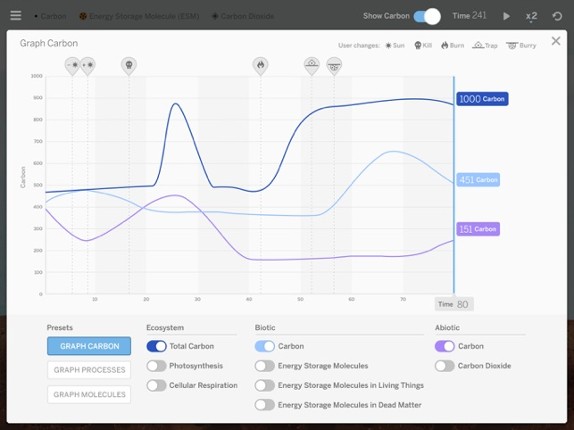The height and width of the screenshot is (430, 574).
Task: Toggle Abiotic Carbon switch
Action: click(445, 346)
